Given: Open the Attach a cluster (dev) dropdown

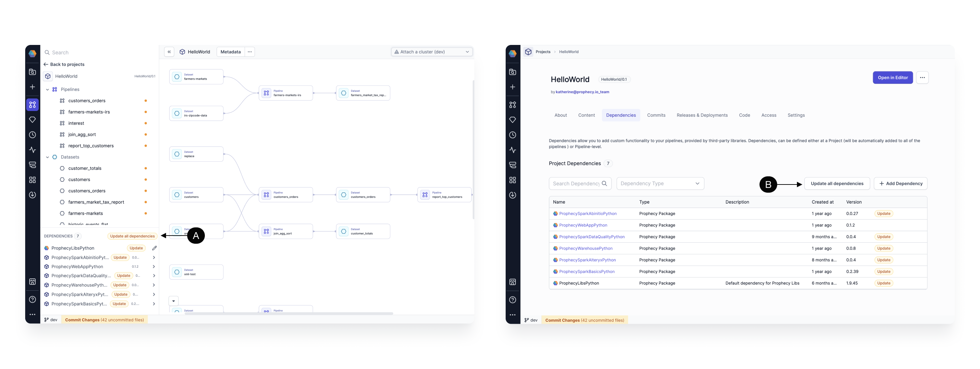Looking at the screenshot, I should [432, 52].
